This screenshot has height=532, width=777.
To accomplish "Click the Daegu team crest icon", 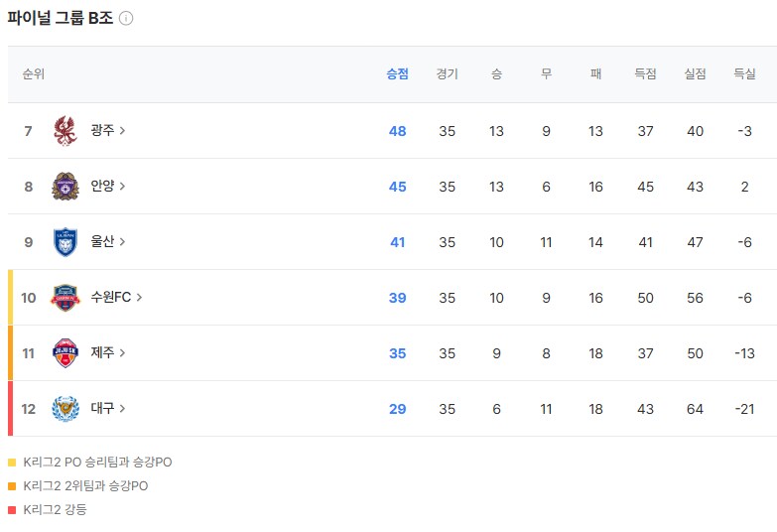I will pos(65,409).
